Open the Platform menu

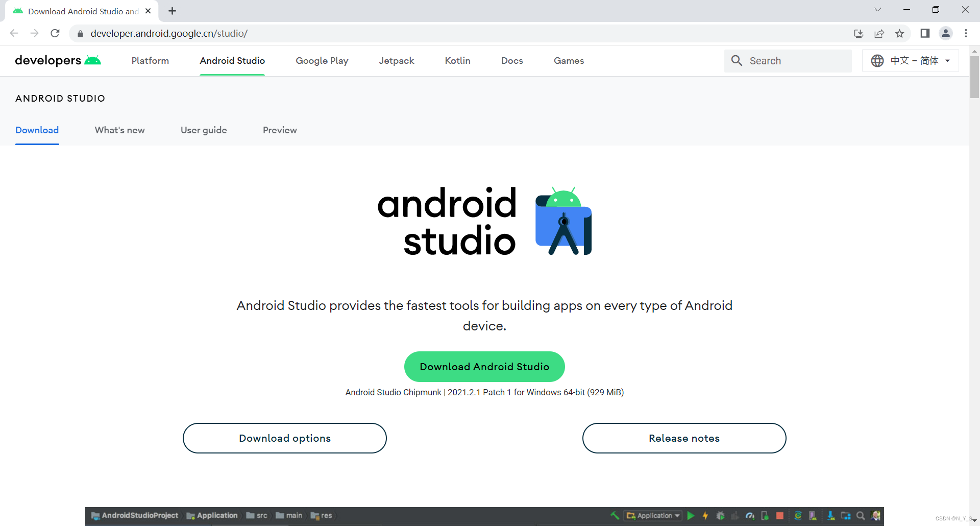(150, 61)
